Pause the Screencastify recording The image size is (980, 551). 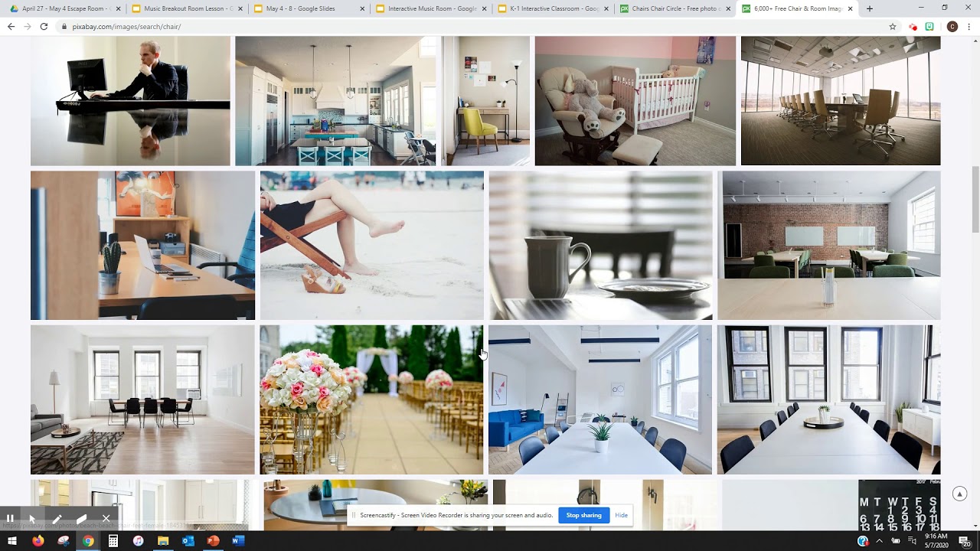pos(10,518)
